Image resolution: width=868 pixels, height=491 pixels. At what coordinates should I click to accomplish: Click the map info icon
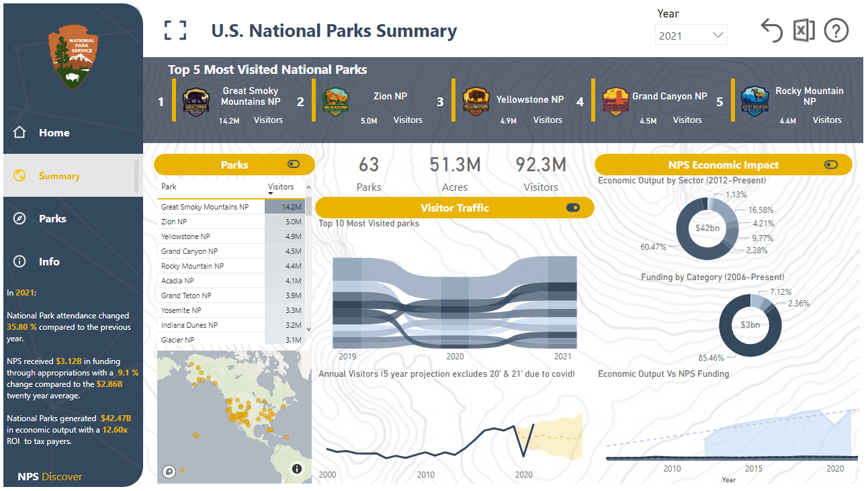tap(297, 469)
